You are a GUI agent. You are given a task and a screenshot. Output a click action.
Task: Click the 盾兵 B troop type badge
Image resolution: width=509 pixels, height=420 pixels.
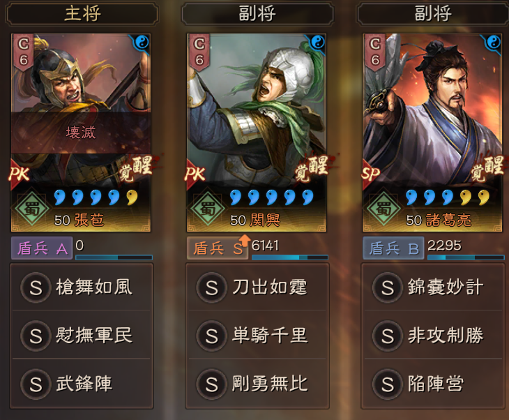click(393, 248)
